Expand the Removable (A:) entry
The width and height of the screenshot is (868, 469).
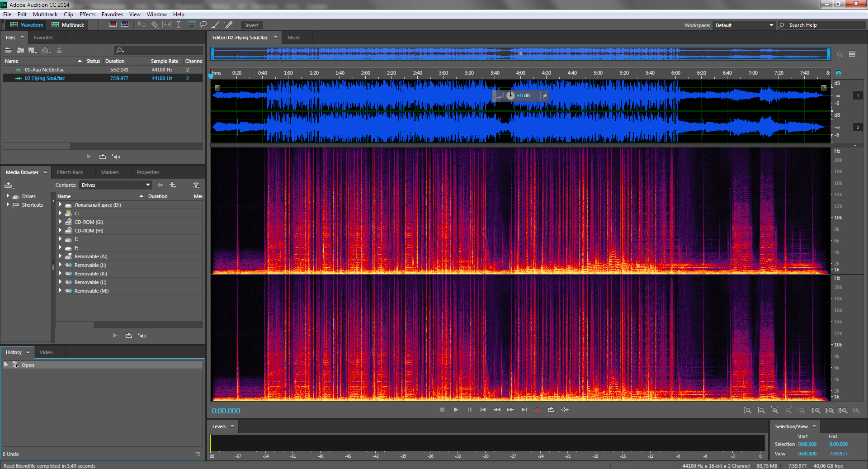coord(60,256)
